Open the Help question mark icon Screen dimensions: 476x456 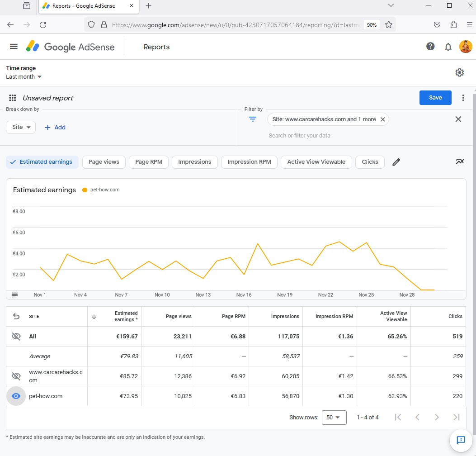[x=430, y=47]
